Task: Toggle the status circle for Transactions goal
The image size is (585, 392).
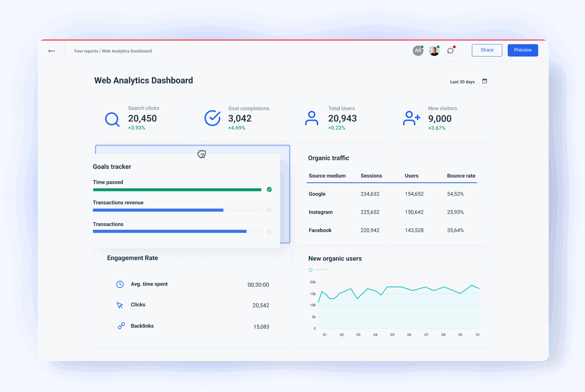Action: pos(269,232)
